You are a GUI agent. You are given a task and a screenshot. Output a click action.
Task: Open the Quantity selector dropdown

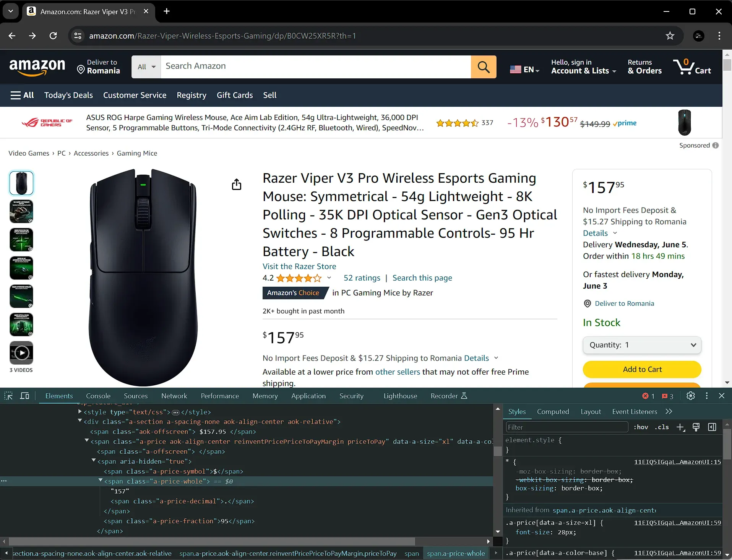pos(641,345)
